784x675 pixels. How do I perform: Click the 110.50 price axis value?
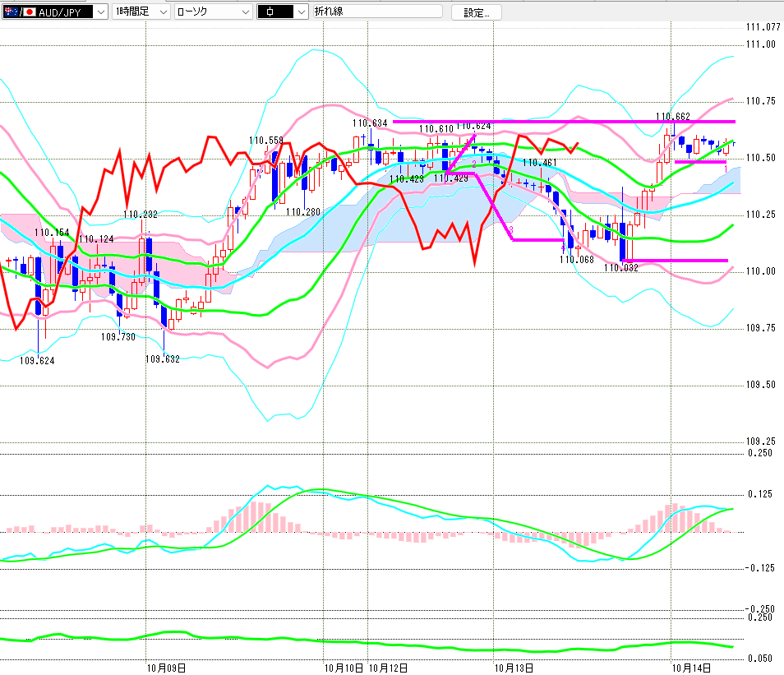761,158
